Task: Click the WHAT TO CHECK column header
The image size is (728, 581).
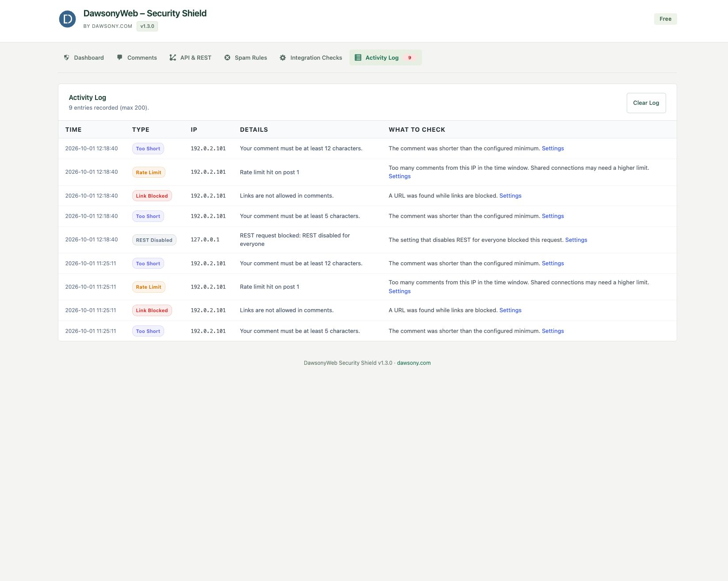Action: click(x=417, y=130)
